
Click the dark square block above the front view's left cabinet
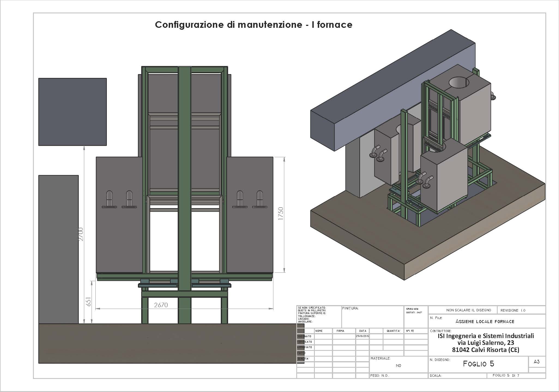[72, 112]
